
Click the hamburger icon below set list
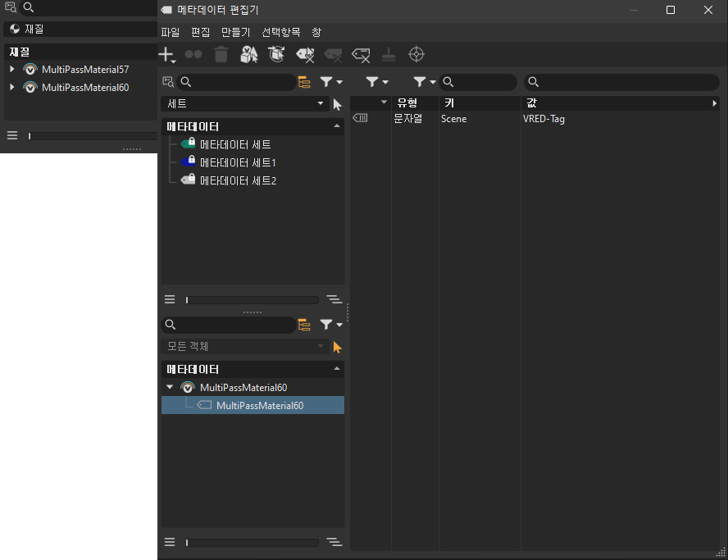pyautogui.click(x=170, y=299)
